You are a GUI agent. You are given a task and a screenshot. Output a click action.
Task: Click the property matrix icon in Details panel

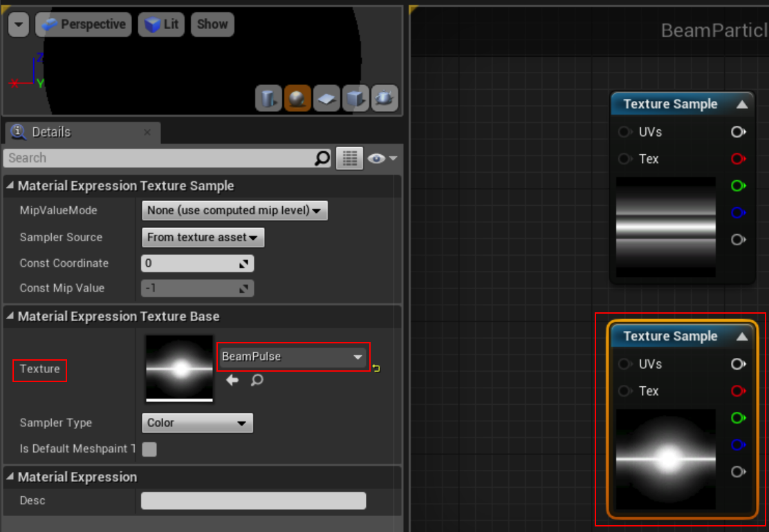point(349,158)
